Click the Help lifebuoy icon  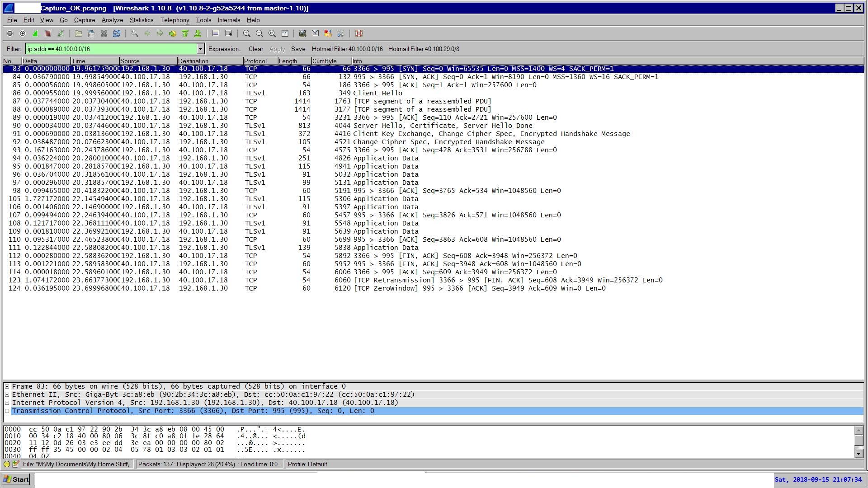(359, 33)
